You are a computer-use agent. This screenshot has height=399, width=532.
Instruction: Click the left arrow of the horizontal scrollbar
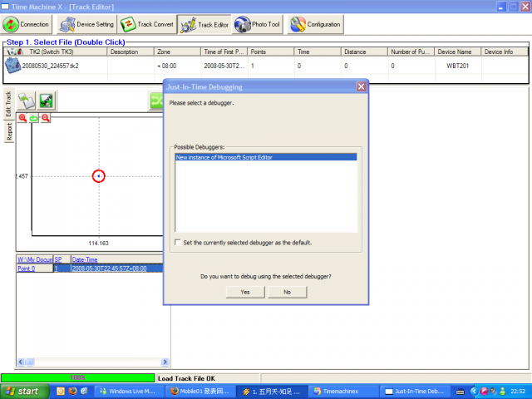pyautogui.click(x=21, y=362)
